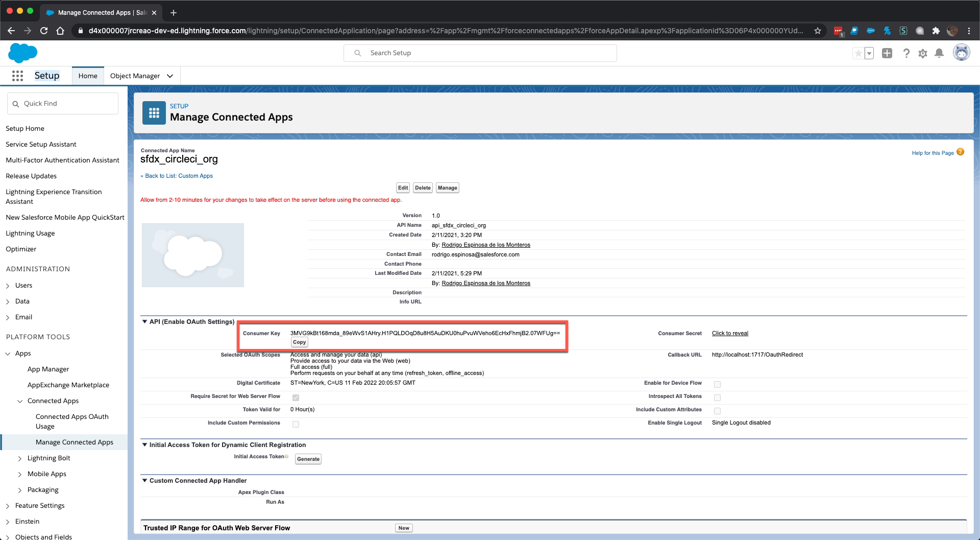Viewport: 980px width, 540px height.
Task: Open the user profile avatar
Action: click(962, 53)
